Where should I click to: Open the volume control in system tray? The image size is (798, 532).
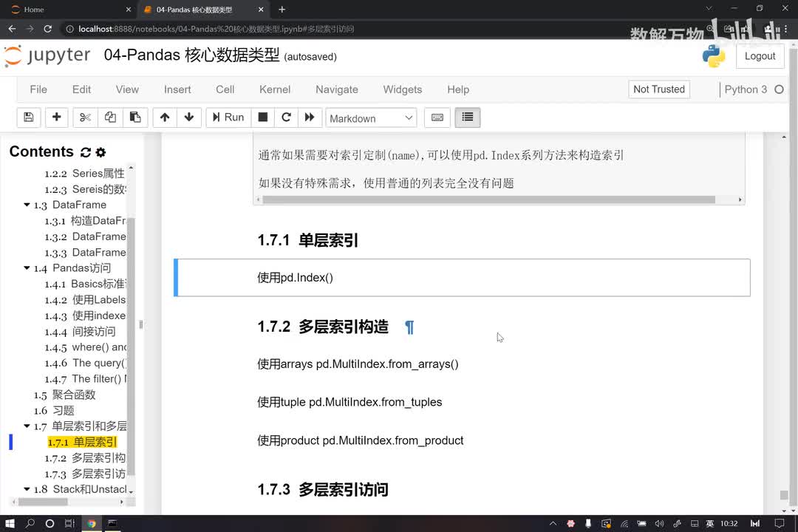point(660,523)
